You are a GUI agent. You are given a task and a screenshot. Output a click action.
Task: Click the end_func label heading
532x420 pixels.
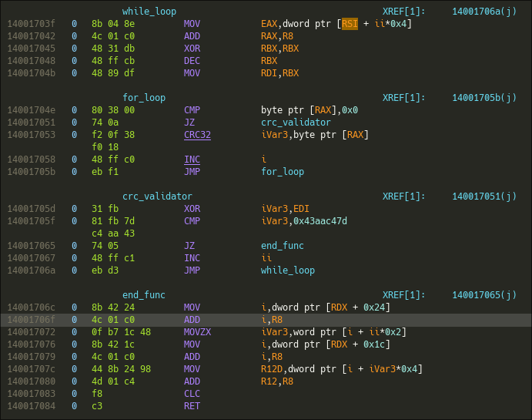tap(144, 295)
